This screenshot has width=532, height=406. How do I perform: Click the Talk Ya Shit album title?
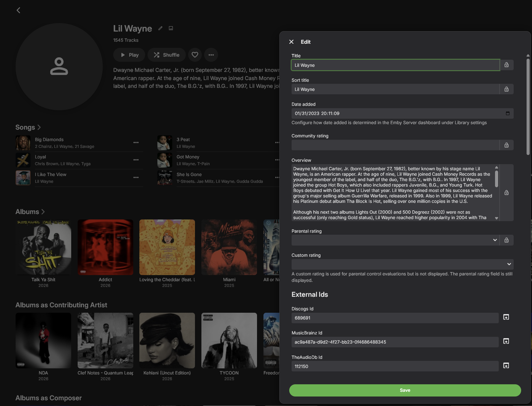pos(43,279)
